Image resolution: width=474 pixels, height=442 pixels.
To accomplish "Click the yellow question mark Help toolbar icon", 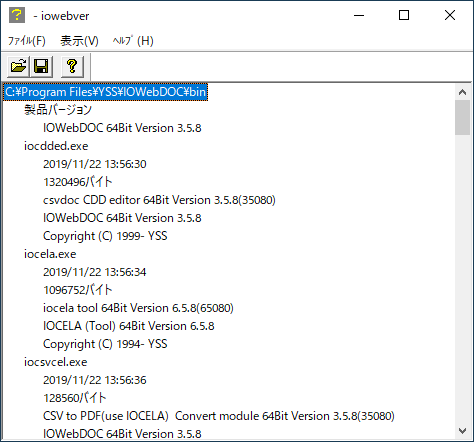I will click(72, 66).
